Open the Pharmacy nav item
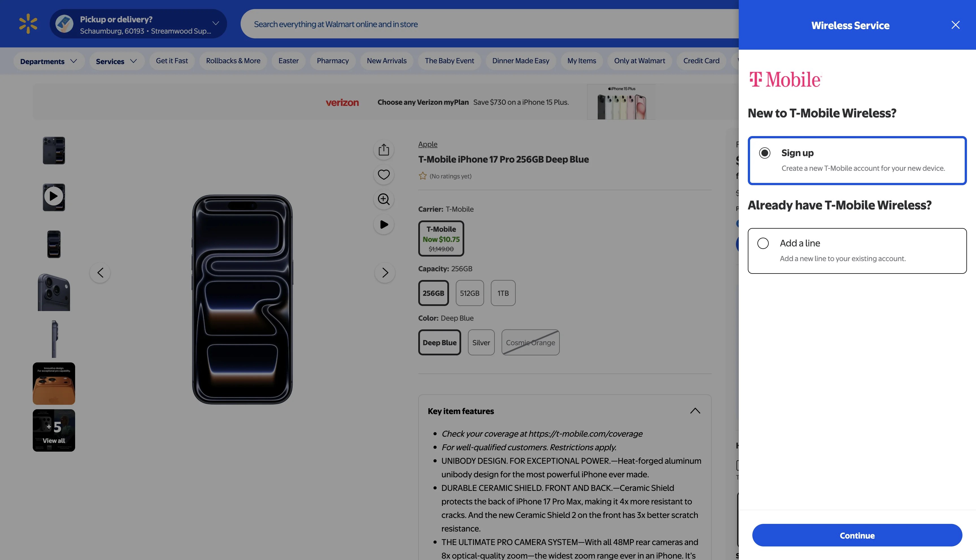Viewport: 976px width, 560px height. click(x=332, y=61)
